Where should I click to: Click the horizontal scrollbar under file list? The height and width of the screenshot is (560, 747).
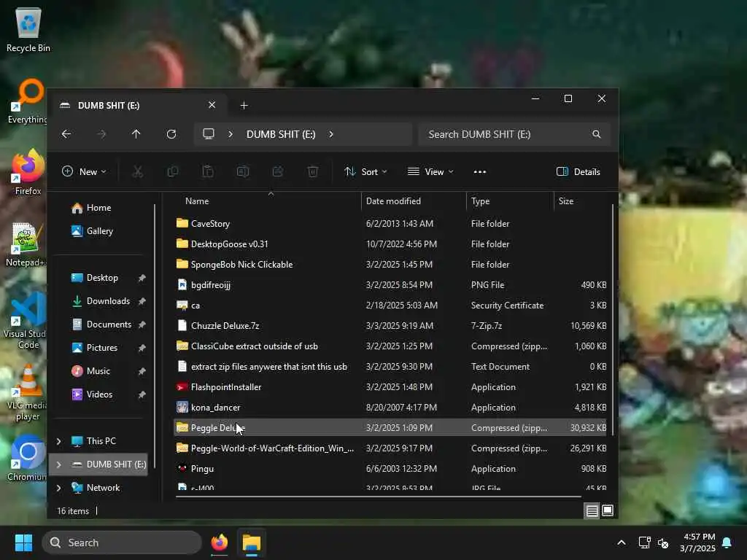[379, 497]
